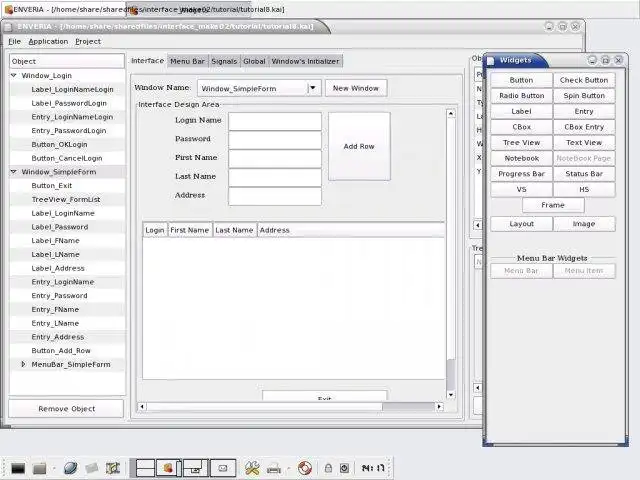Add a Text View widget
Image resolution: width=640 pixels, height=480 pixels.
[x=584, y=142]
